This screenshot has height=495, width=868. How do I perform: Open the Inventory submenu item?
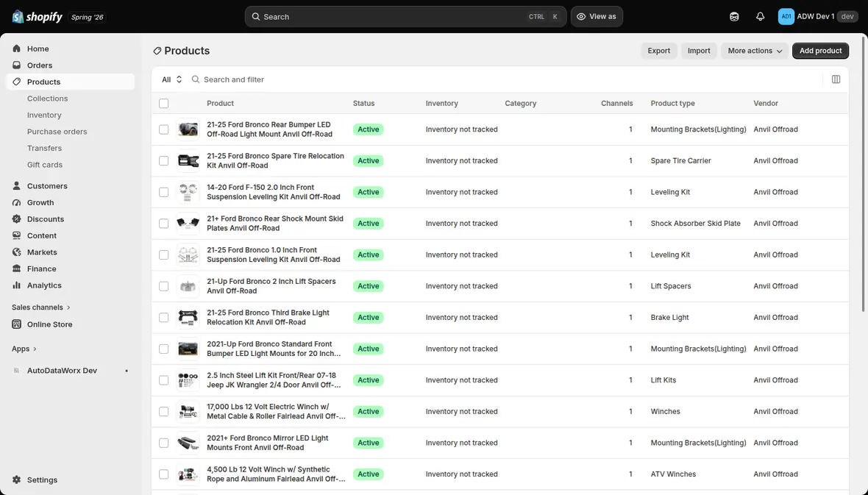coord(44,115)
